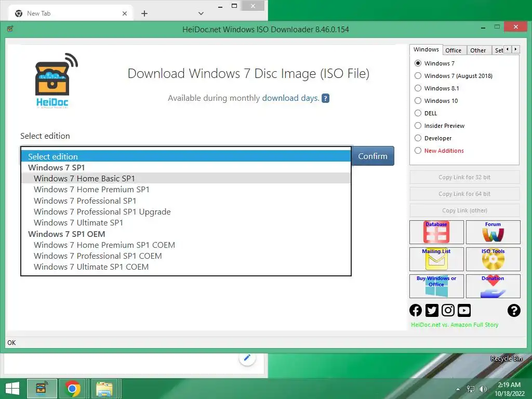Click Copy Link (other) button
Viewport: 532px width, 399px height.
point(464,210)
